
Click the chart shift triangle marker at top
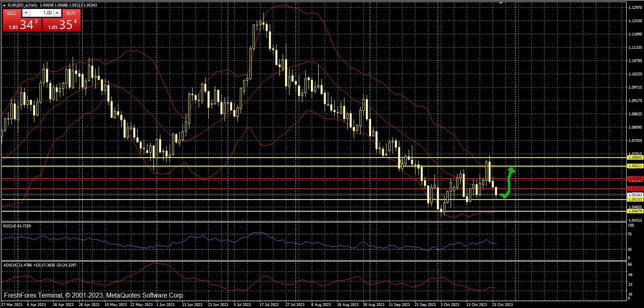pyautogui.click(x=501, y=2)
